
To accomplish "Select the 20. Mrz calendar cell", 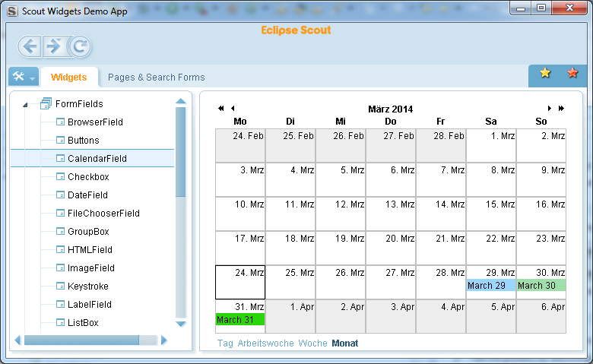I will (x=391, y=248).
